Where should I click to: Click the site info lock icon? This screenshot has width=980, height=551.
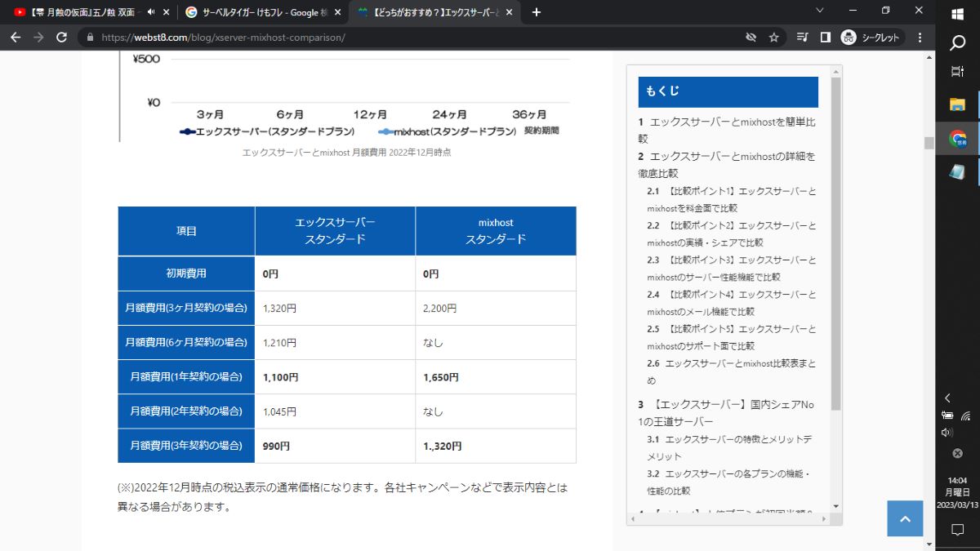[x=91, y=38]
